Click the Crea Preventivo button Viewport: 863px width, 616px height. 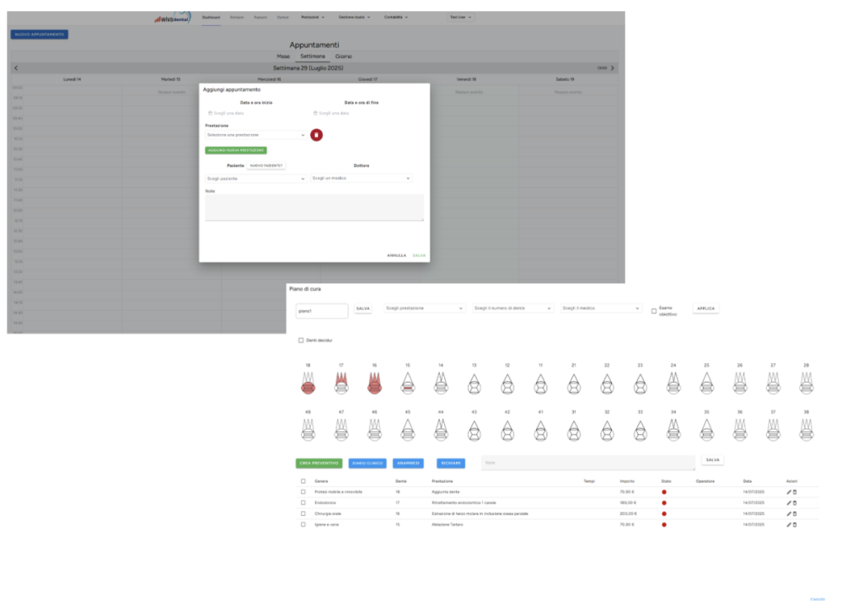pyautogui.click(x=319, y=463)
